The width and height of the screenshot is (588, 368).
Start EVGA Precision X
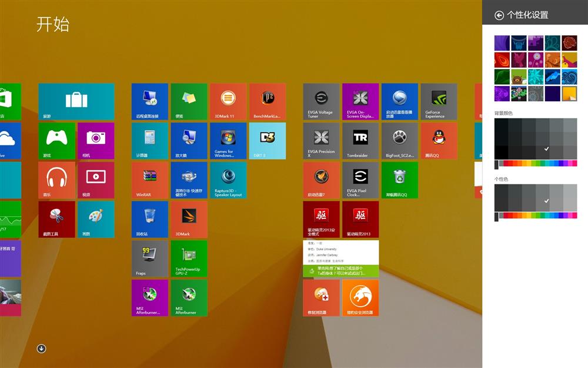coord(321,140)
